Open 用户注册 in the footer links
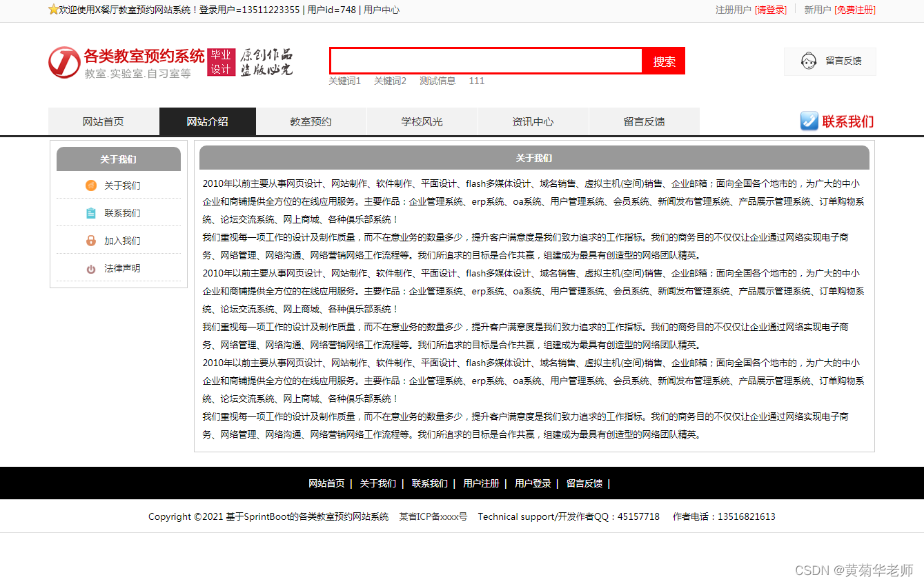Screen dimensions: 924x584 point(481,483)
